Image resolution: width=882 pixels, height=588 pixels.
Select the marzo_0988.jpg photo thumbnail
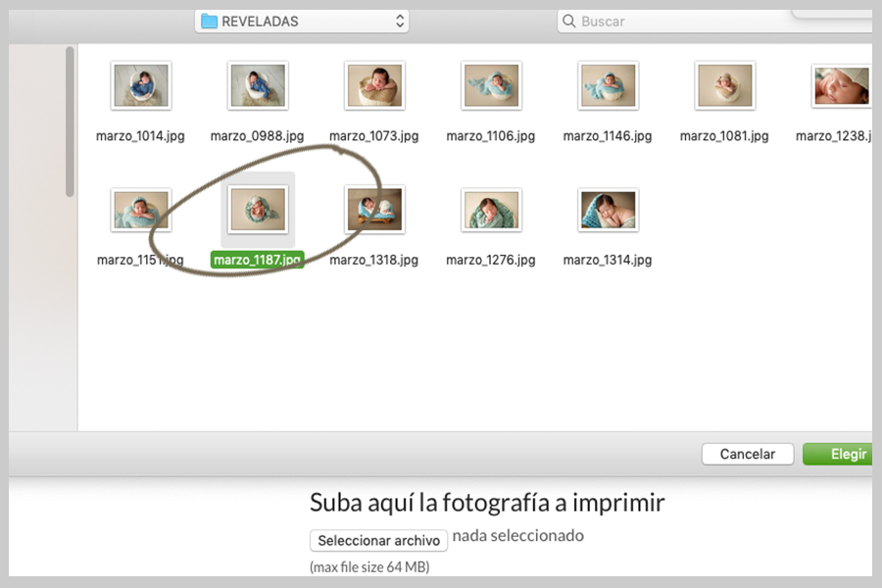click(258, 86)
